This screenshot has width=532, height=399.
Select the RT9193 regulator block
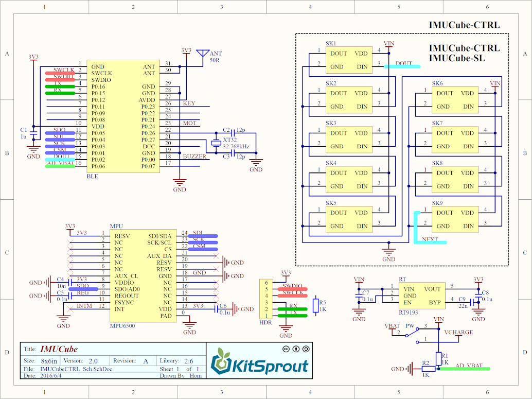(x=422, y=296)
